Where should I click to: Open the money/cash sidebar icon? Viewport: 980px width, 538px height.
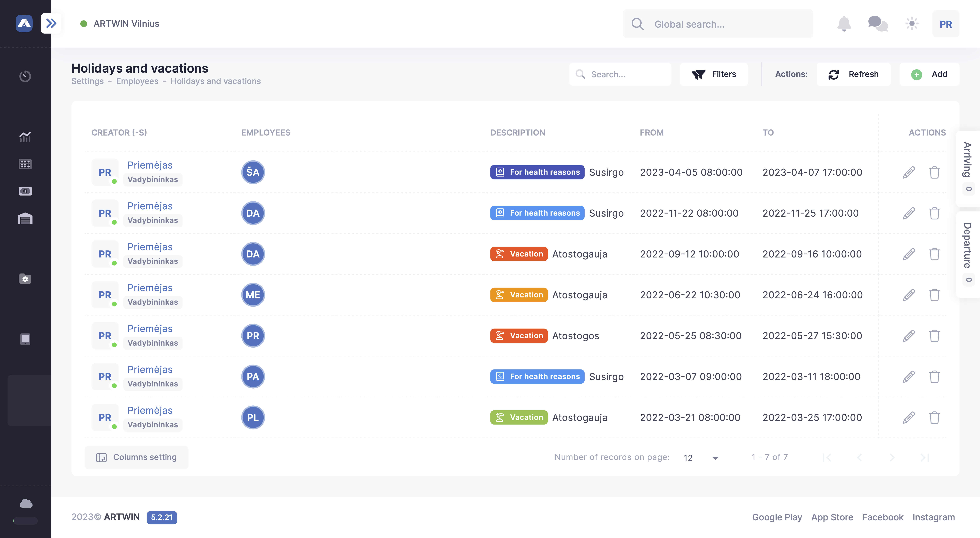point(25,191)
